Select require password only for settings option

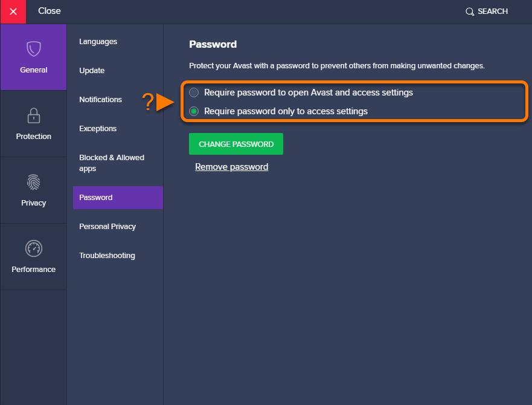(x=194, y=111)
